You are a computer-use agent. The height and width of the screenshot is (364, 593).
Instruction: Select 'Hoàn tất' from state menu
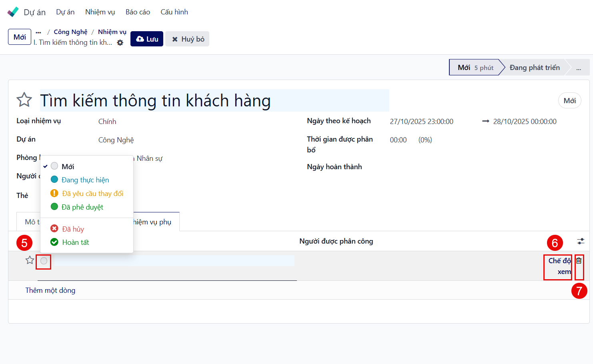point(75,242)
